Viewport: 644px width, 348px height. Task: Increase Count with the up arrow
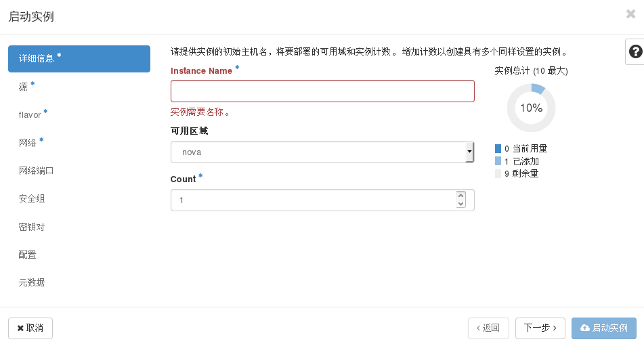coord(460,196)
